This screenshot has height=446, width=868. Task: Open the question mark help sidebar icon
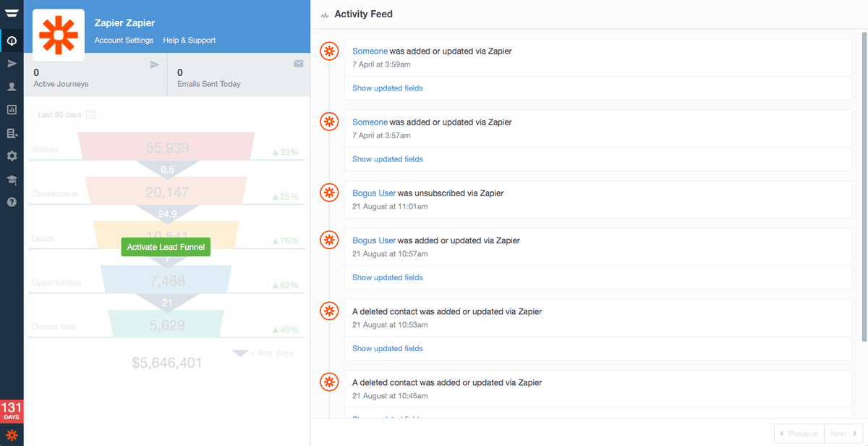coord(12,202)
